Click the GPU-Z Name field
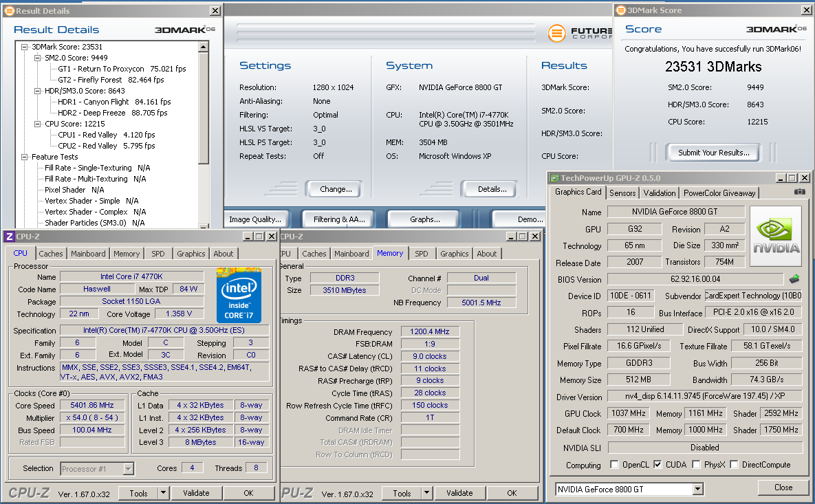The width and height of the screenshot is (815, 504). (x=675, y=212)
